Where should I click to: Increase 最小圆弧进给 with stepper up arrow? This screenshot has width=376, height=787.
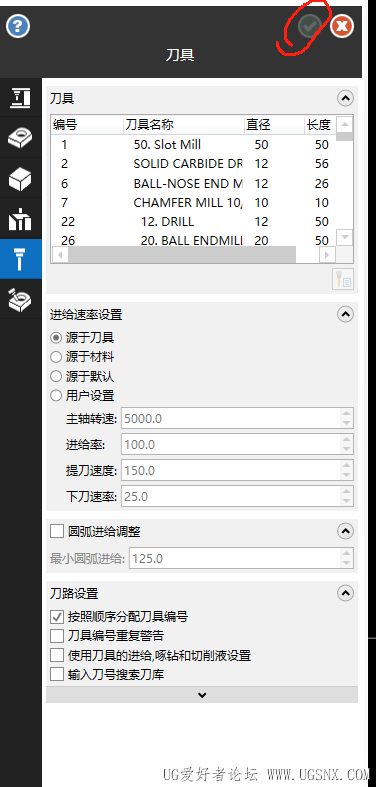(346, 554)
